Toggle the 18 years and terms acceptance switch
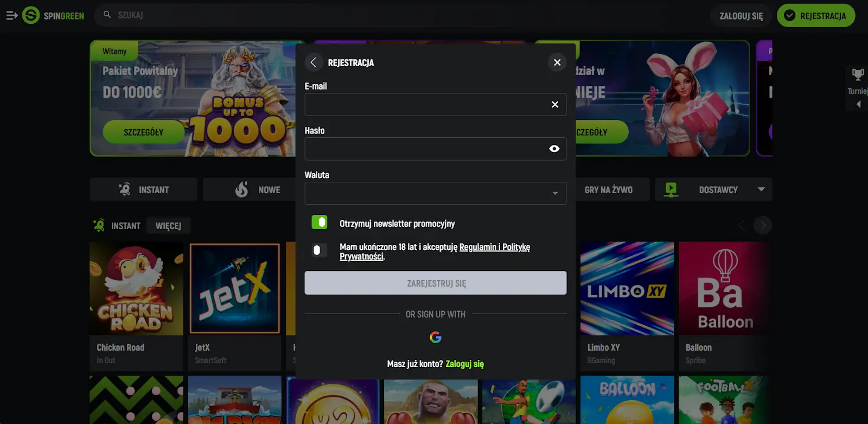868x424 pixels. pyautogui.click(x=320, y=250)
